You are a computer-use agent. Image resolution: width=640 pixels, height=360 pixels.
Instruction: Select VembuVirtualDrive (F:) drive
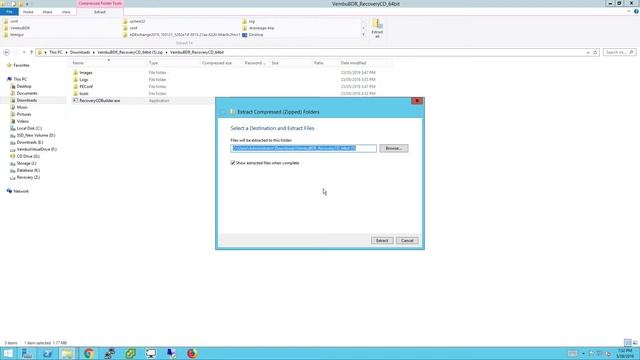tap(36, 149)
